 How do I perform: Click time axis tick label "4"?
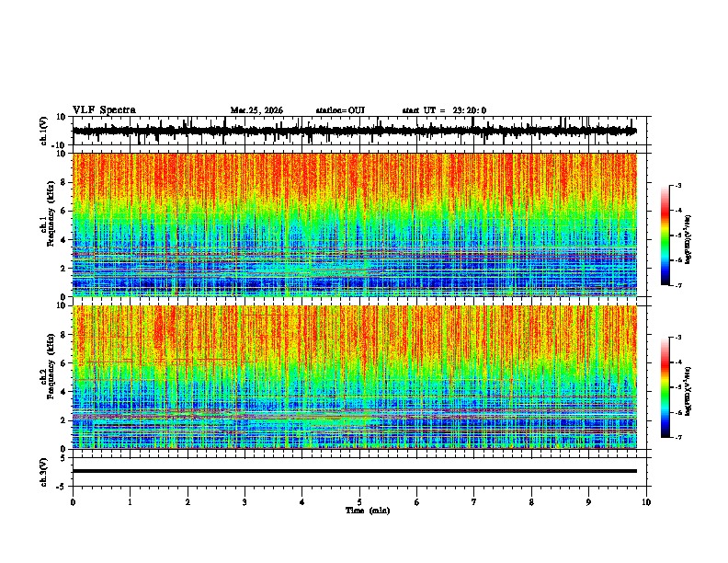point(302,502)
